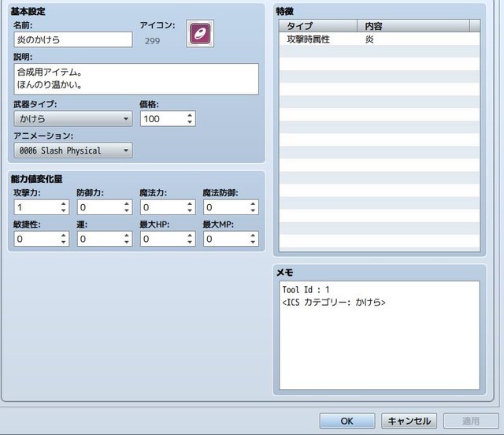Viewport: 504px width, 435px height.
Task: Decrease 攻撃力 with its down arrow
Action: pos(64,210)
